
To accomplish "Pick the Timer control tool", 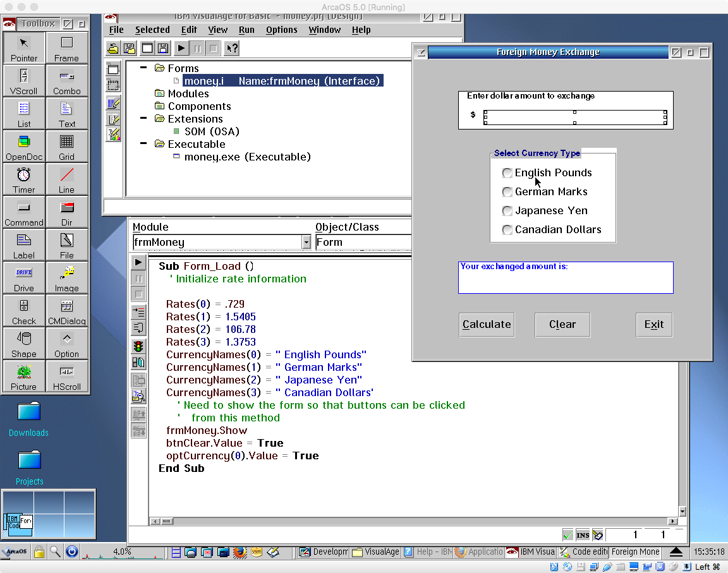I will tap(24, 179).
